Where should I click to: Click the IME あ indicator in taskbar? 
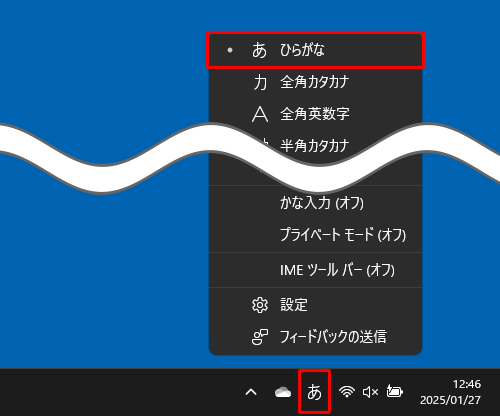pos(314,392)
